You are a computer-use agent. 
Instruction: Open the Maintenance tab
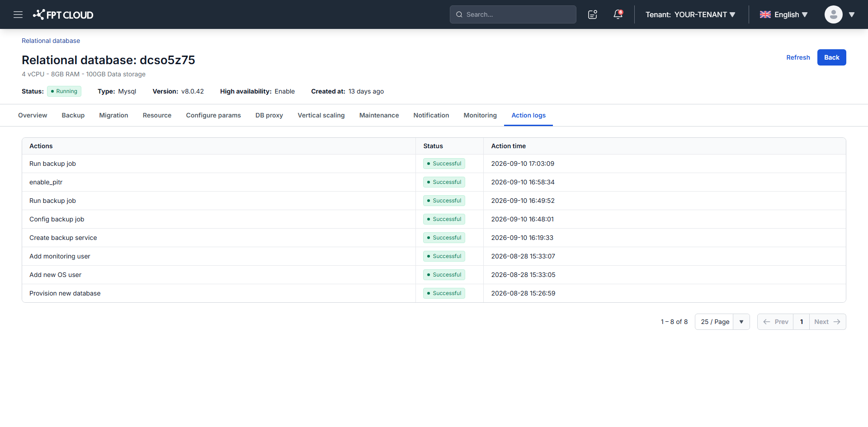[379, 115]
